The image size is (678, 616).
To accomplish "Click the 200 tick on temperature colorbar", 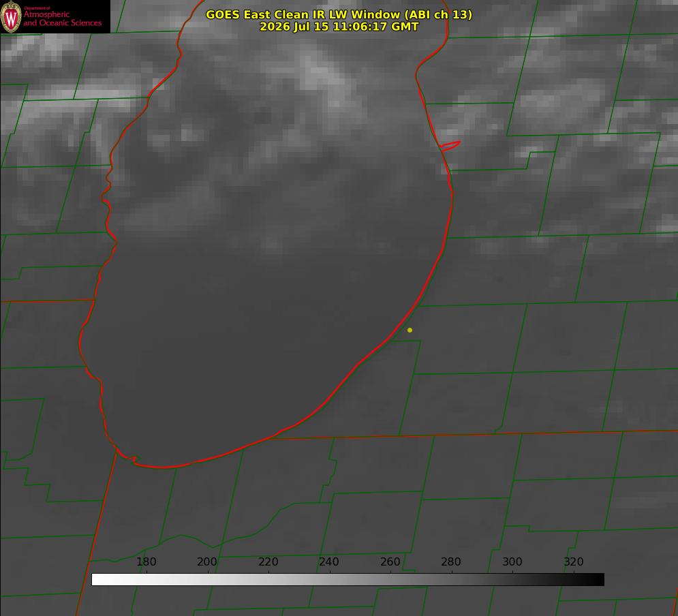I will click(207, 561).
